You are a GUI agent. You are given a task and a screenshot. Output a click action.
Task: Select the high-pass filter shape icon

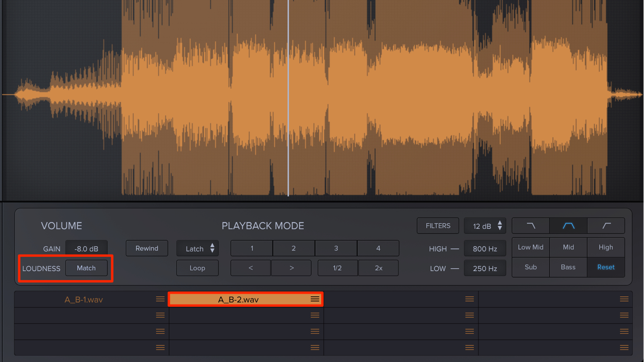[606, 226]
